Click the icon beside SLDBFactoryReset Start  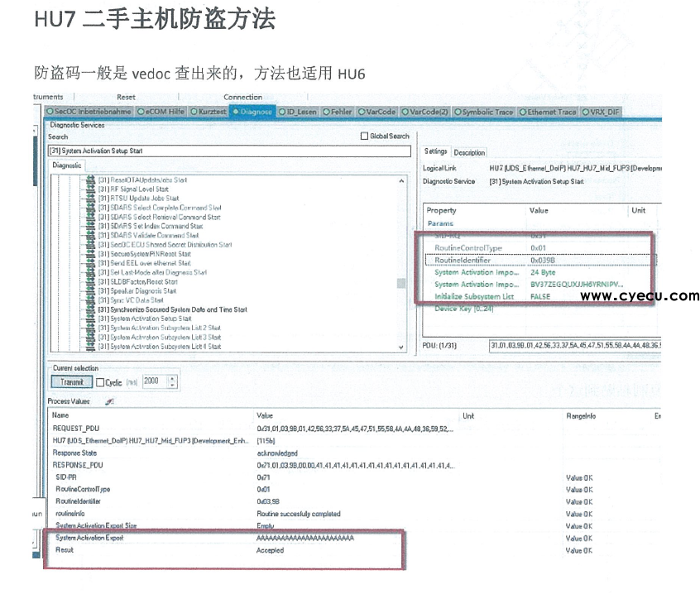point(91,281)
